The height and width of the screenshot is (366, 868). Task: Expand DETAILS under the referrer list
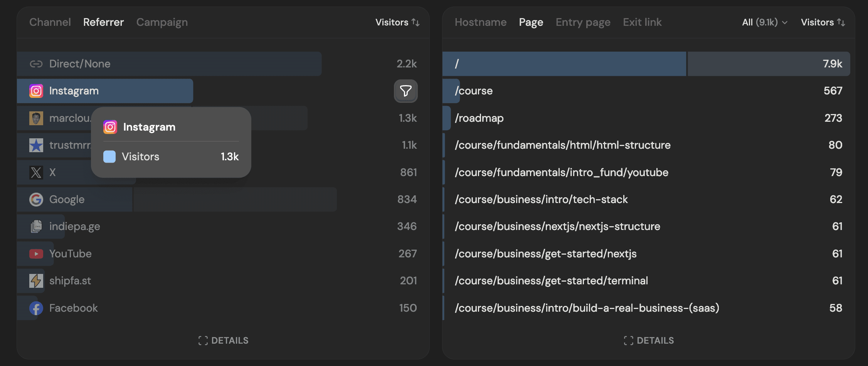click(x=224, y=341)
